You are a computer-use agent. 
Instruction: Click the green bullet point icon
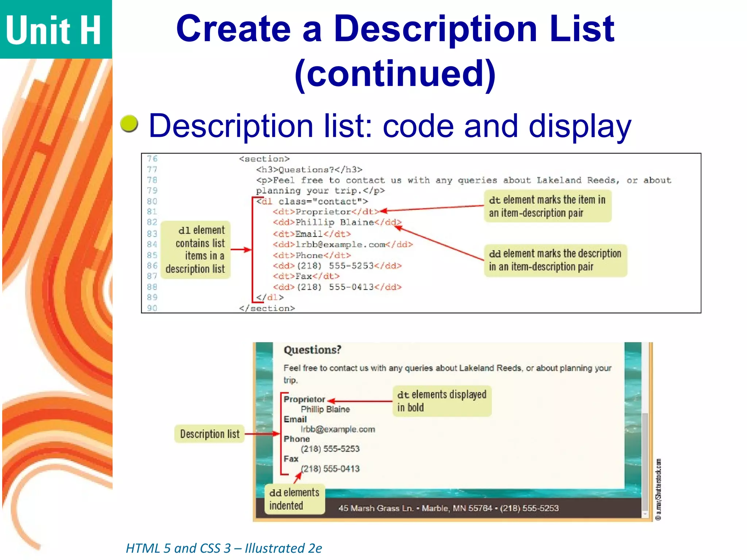[x=129, y=124]
